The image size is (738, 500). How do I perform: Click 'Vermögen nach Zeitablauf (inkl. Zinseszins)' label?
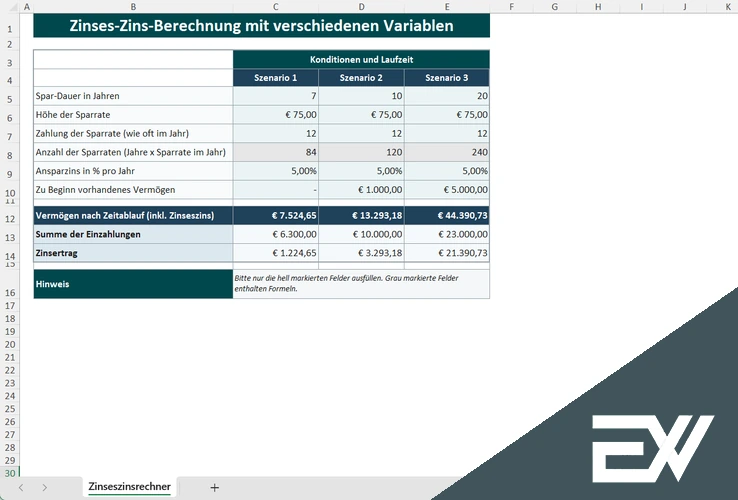(x=125, y=216)
